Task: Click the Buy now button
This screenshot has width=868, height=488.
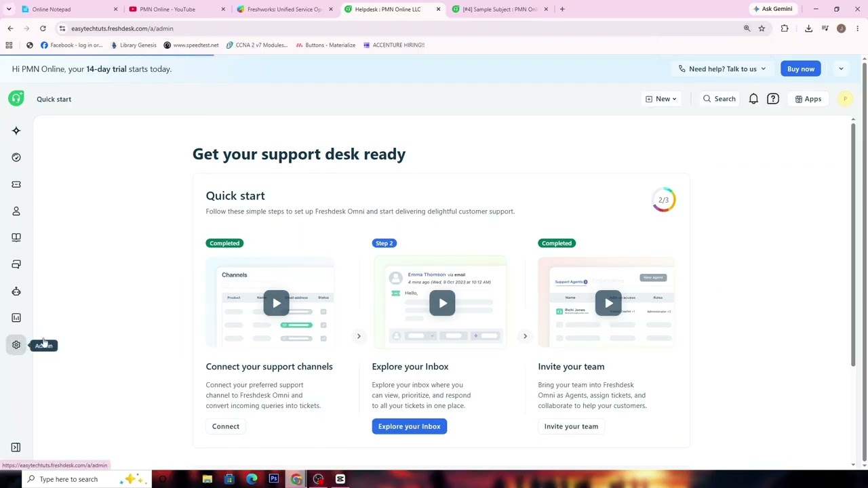Action: 801,69
